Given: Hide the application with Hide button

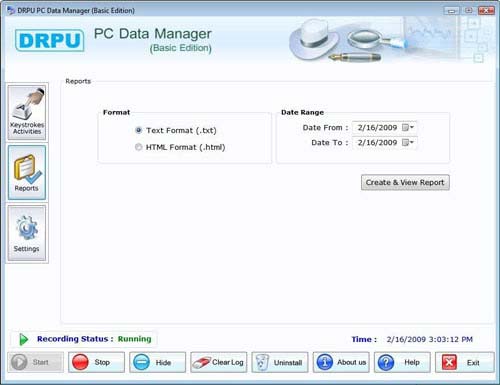Looking at the screenshot, I should (158, 362).
